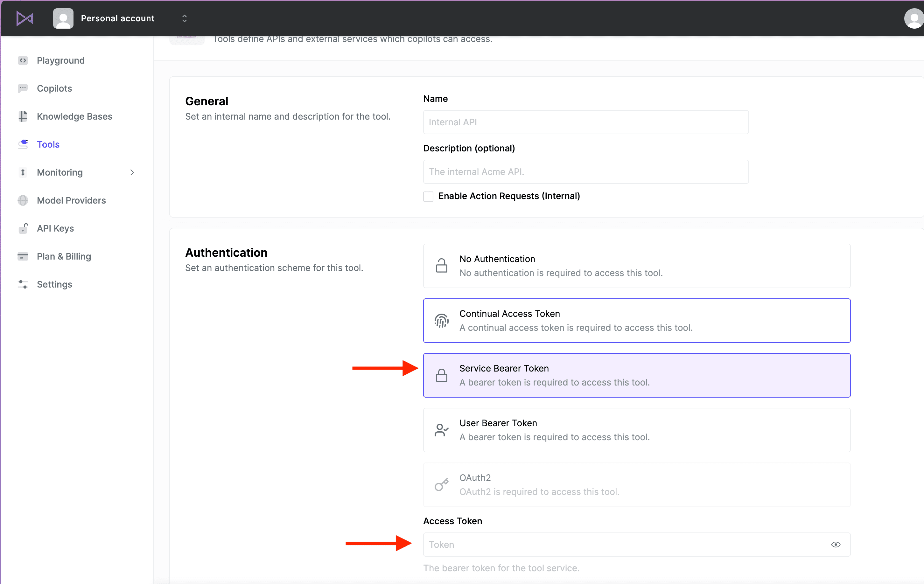Select Settings from the sidebar
The image size is (924, 584).
[54, 284]
